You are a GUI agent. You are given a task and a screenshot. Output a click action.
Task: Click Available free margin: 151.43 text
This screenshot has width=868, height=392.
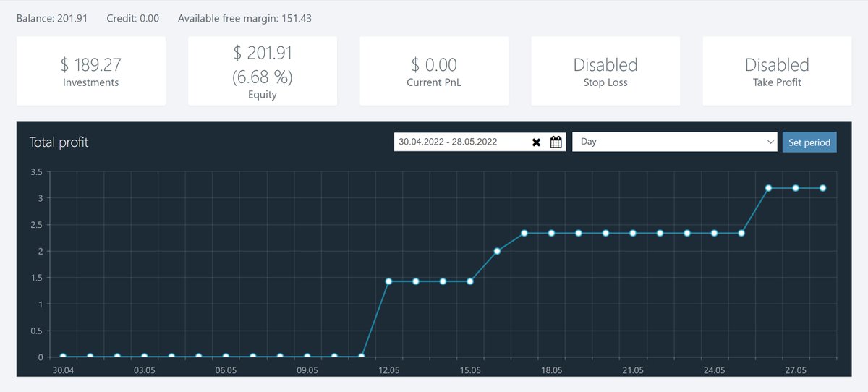[244, 18]
